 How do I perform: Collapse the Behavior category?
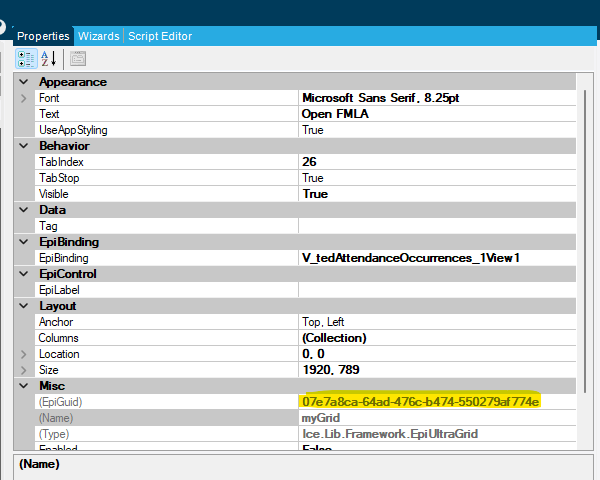click(24, 146)
